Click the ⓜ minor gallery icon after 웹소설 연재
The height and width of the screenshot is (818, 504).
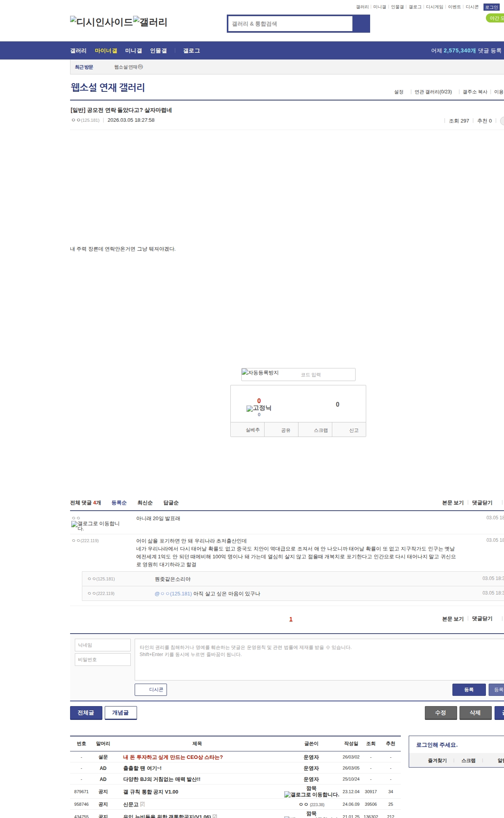141,67
